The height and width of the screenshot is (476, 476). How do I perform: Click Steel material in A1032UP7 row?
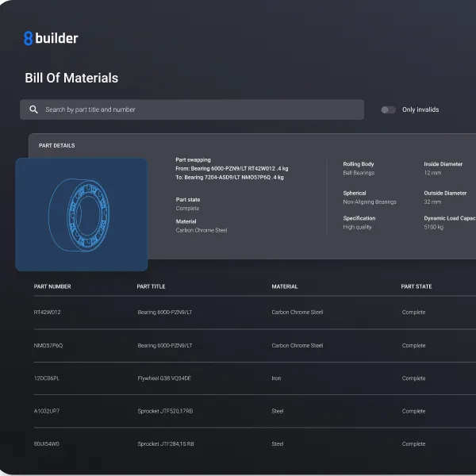pyautogui.click(x=278, y=411)
